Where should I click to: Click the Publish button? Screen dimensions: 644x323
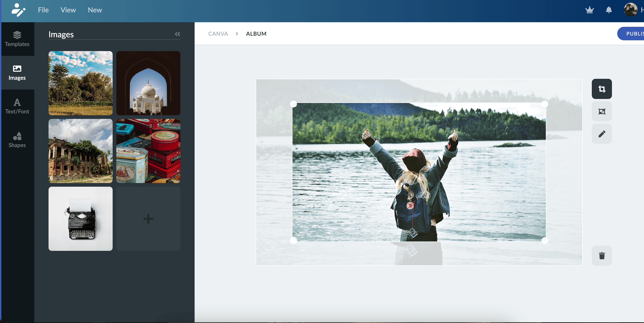click(633, 33)
